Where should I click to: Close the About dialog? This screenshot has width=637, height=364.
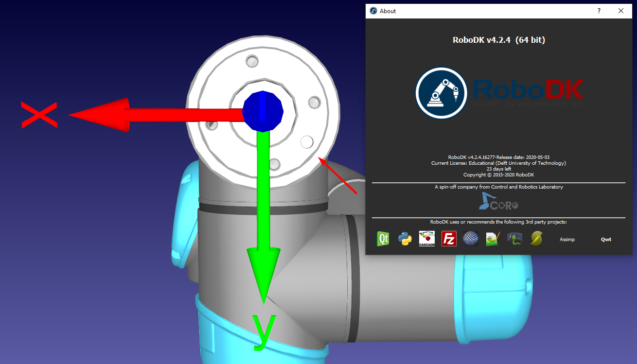[621, 11]
